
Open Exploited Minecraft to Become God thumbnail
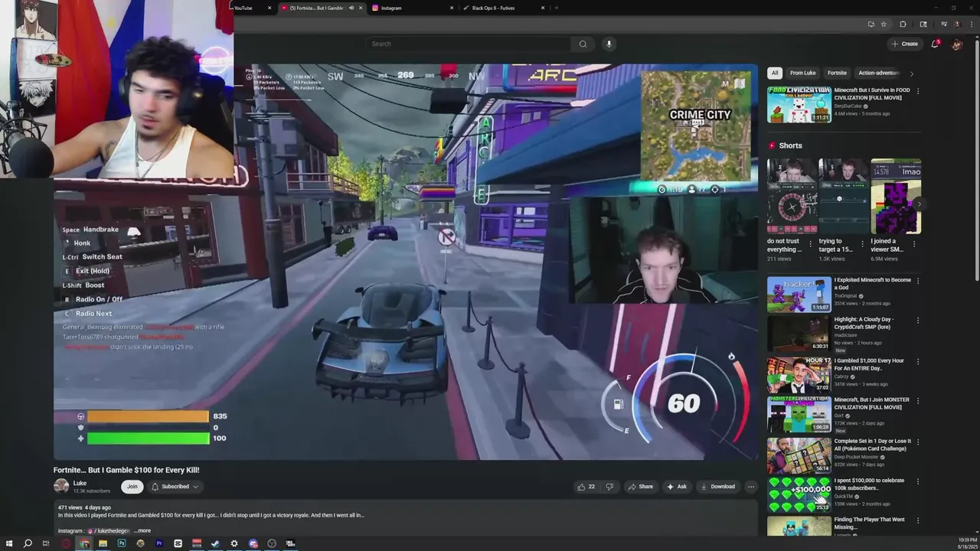tap(799, 294)
